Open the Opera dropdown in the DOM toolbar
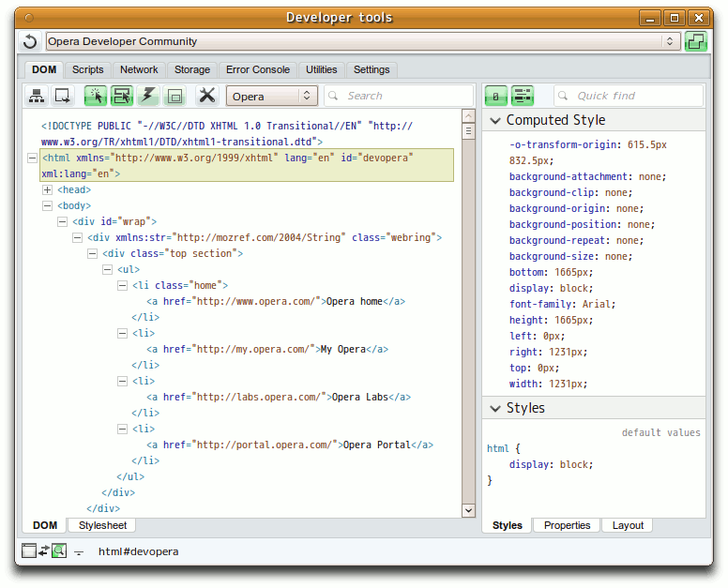Screen dimensions: 728x588 tap(272, 96)
